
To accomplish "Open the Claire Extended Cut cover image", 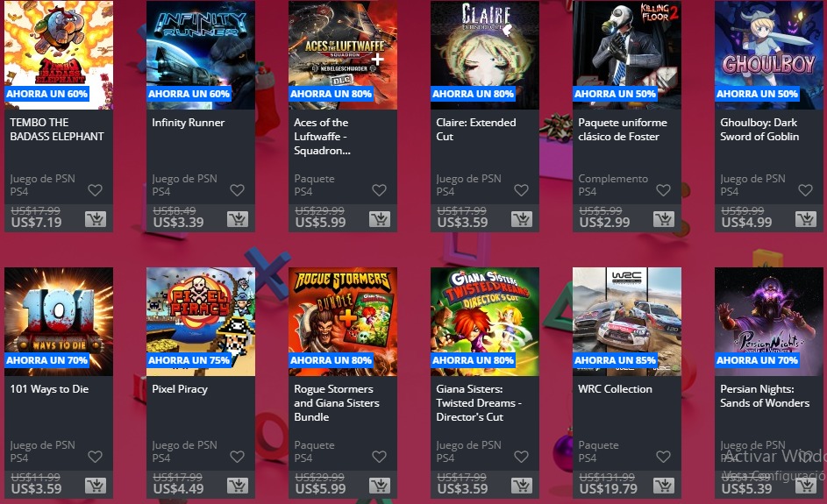I will pos(485,55).
